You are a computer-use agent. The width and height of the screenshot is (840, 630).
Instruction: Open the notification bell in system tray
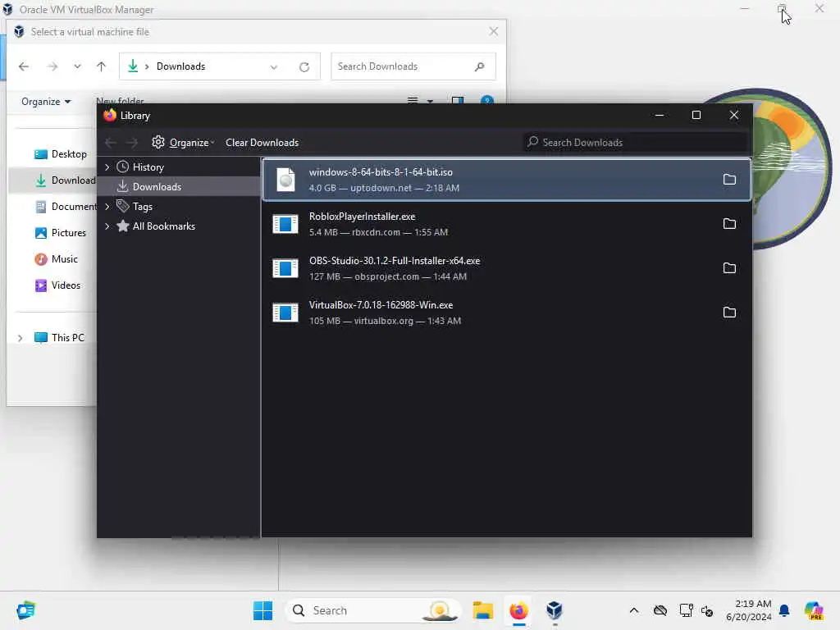[x=784, y=610]
